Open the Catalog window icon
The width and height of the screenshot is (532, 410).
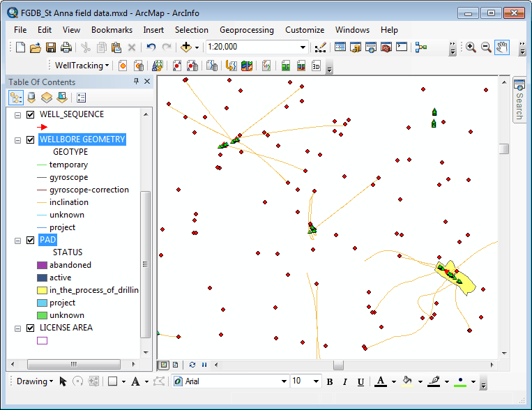click(355, 47)
